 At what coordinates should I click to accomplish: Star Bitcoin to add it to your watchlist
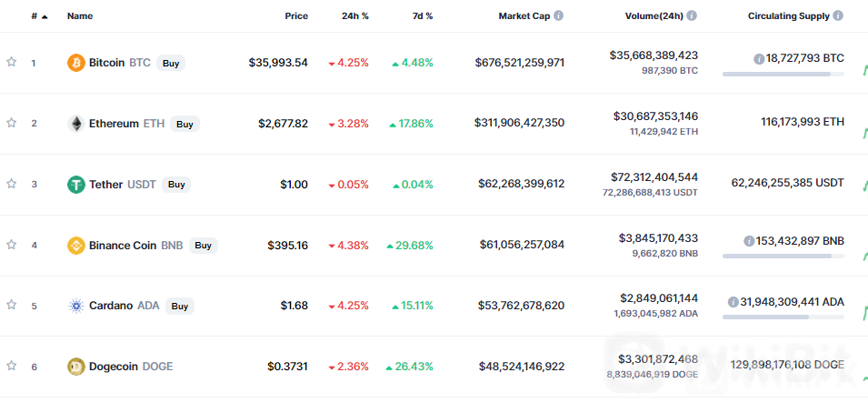(11, 62)
